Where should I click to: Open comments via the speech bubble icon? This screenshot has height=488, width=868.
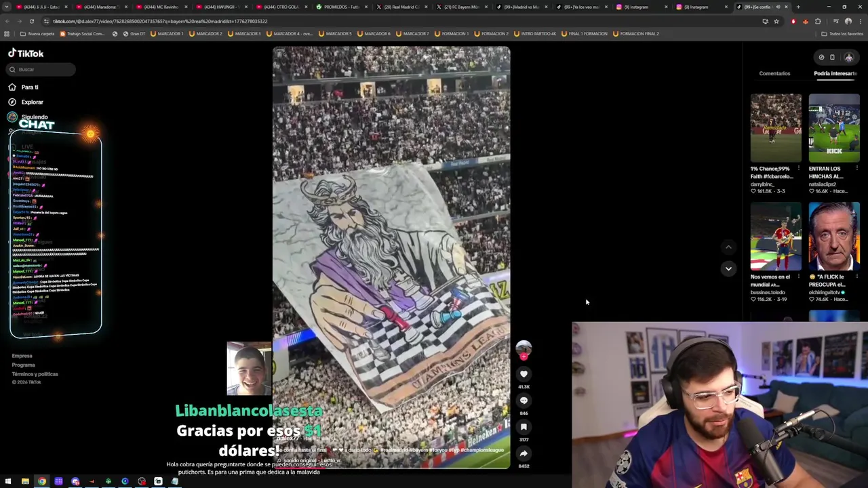point(524,401)
